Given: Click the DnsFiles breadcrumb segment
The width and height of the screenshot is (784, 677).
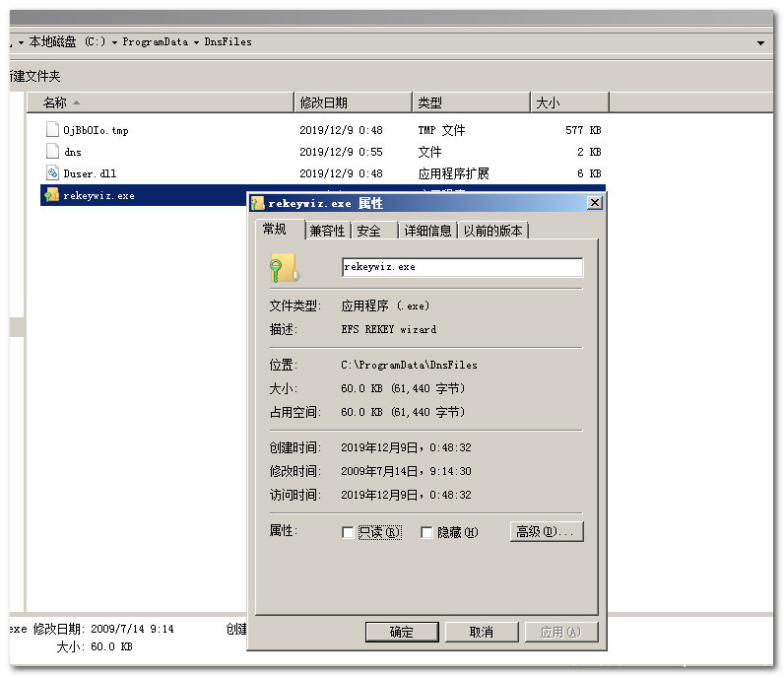Looking at the screenshot, I should (x=228, y=42).
